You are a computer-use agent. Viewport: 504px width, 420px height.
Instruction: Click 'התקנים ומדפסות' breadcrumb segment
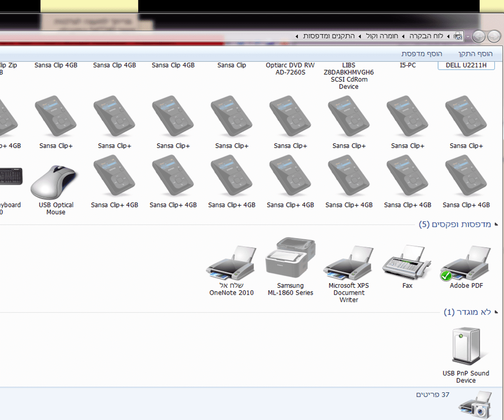329,36
